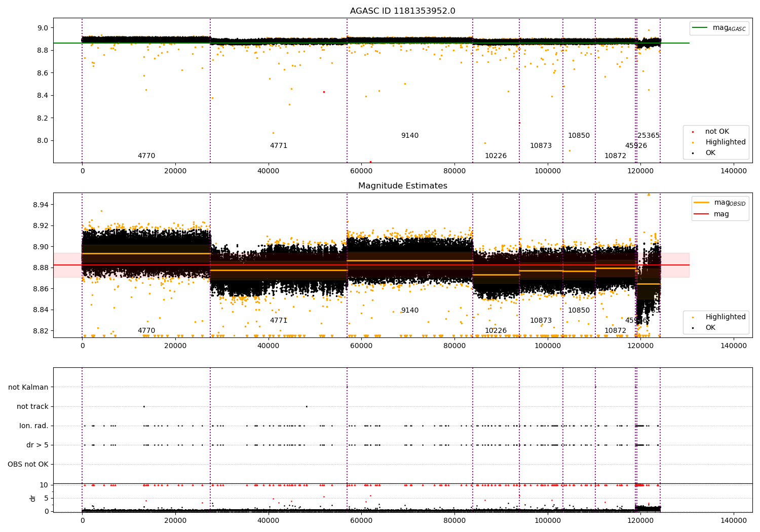Click 'Highlighted' legend entry in the top plot
Image resolution: width=760 pixels, height=532 pixels.
[x=719, y=142]
